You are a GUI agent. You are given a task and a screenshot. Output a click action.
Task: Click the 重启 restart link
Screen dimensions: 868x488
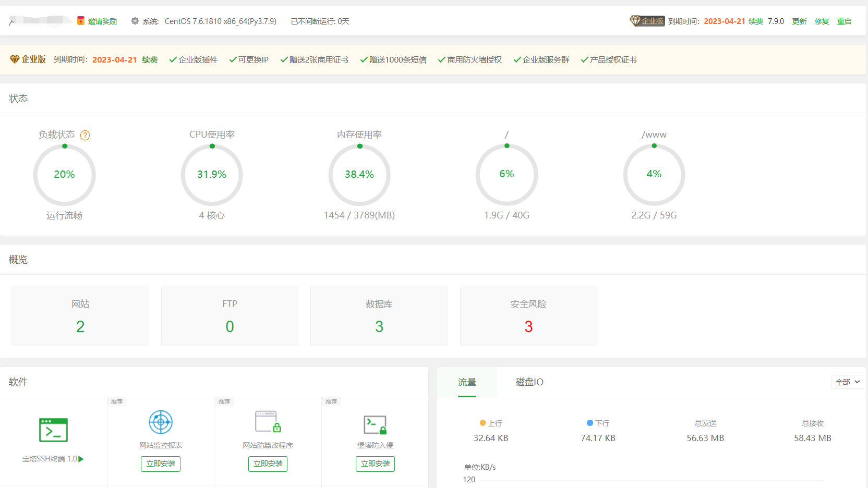click(x=845, y=21)
